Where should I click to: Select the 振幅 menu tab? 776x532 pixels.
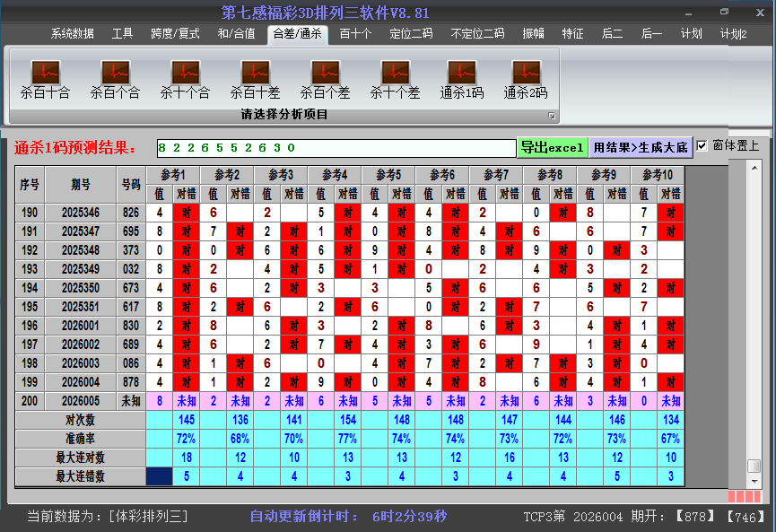534,34
